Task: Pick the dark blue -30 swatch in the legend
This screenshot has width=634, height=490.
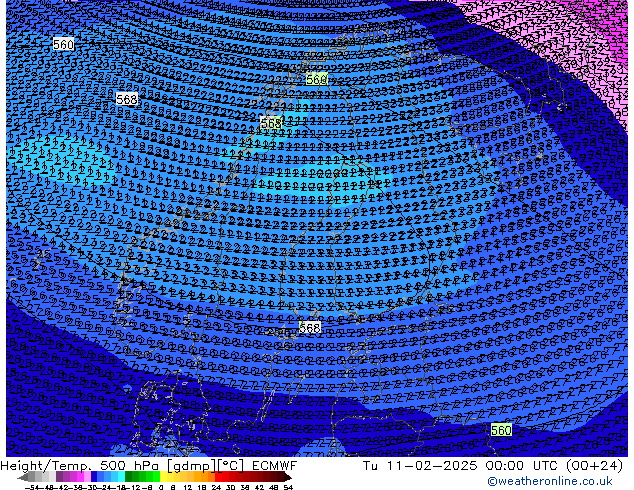Action: point(94,478)
